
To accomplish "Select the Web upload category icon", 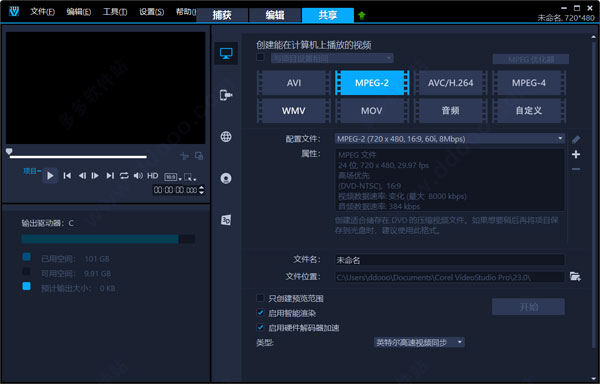I will [x=226, y=137].
